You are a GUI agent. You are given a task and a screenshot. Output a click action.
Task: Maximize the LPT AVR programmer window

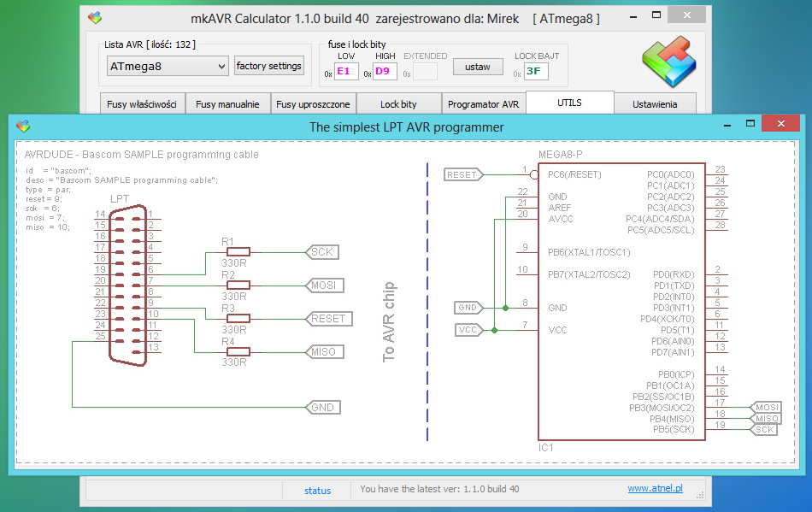pos(750,123)
